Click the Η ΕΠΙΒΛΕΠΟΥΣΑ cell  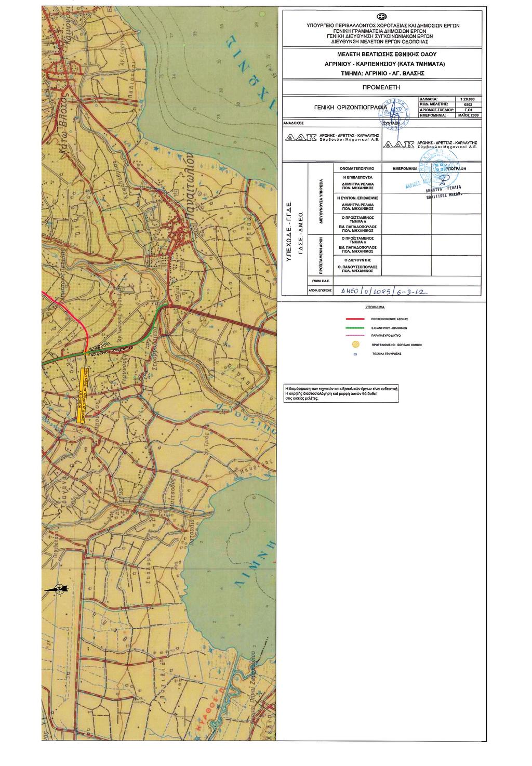pyautogui.click(x=357, y=183)
